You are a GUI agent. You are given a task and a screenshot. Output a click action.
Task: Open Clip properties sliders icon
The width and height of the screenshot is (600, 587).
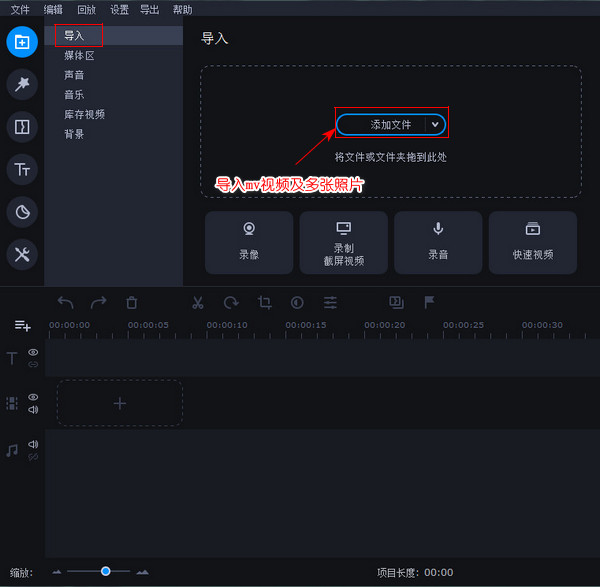coord(330,303)
